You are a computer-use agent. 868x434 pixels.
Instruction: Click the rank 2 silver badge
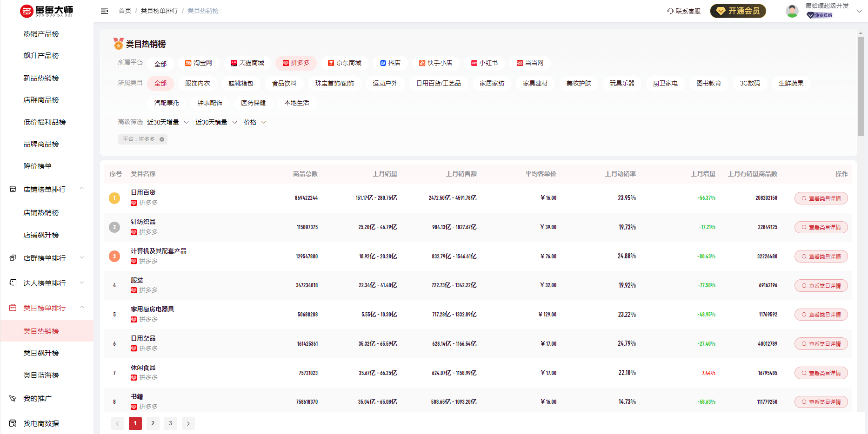[114, 227]
